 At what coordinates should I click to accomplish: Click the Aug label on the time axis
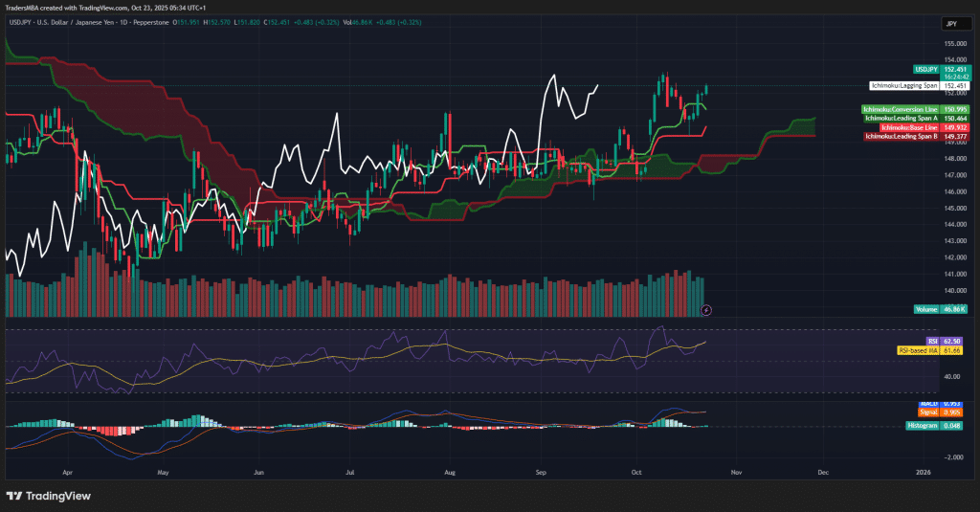(x=450, y=473)
